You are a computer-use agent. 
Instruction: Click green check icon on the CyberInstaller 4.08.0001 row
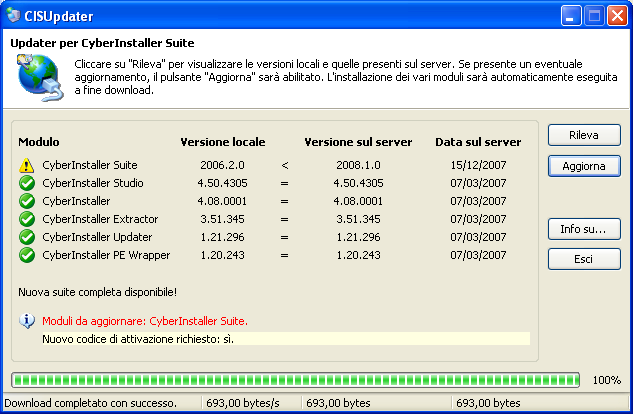point(27,201)
